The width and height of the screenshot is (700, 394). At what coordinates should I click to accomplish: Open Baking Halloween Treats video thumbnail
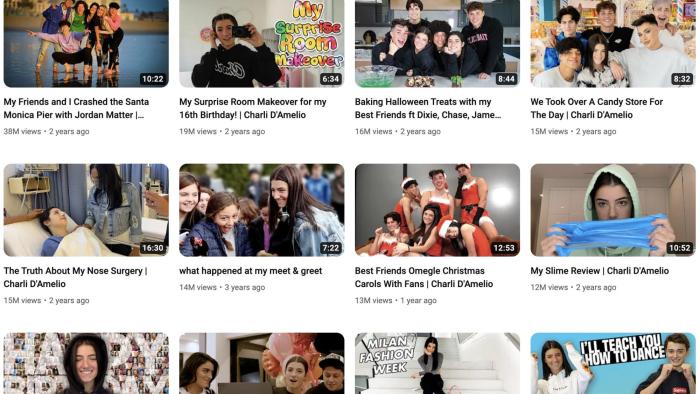point(437,43)
